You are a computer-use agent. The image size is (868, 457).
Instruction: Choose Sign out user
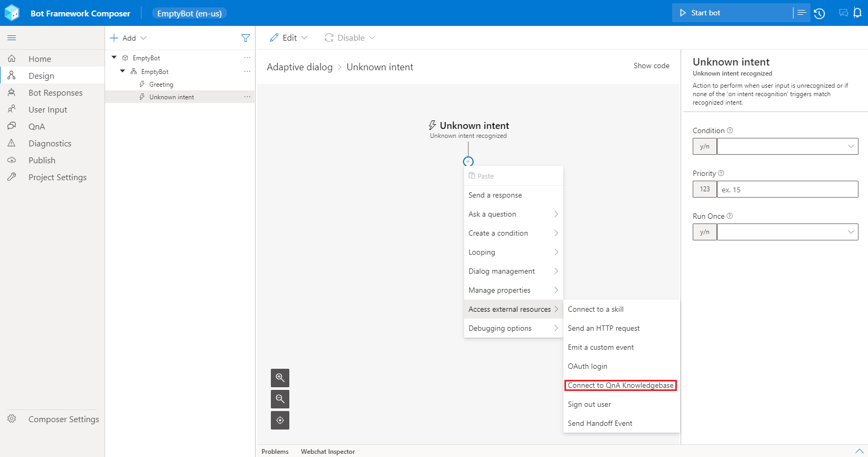click(621, 404)
